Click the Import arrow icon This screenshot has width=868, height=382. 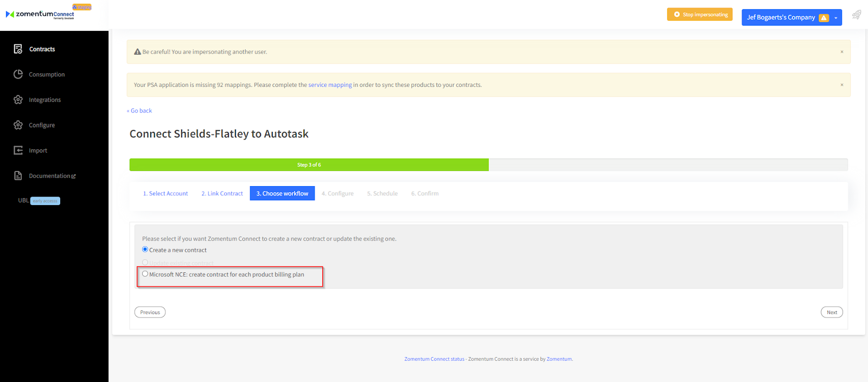(x=18, y=150)
